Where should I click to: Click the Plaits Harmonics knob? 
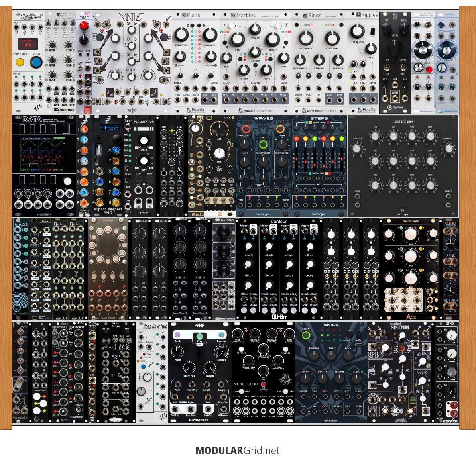(x=209, y=35)
